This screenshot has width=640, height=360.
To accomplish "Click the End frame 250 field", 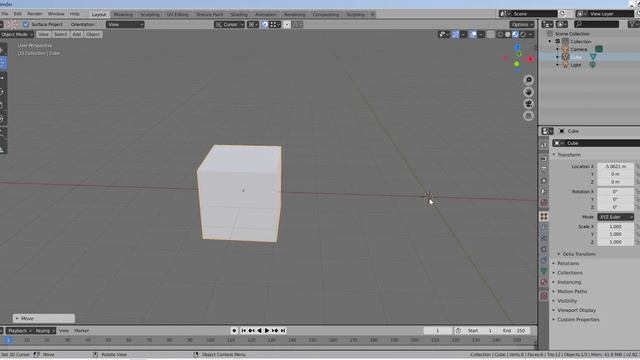I will pos(514,331).
